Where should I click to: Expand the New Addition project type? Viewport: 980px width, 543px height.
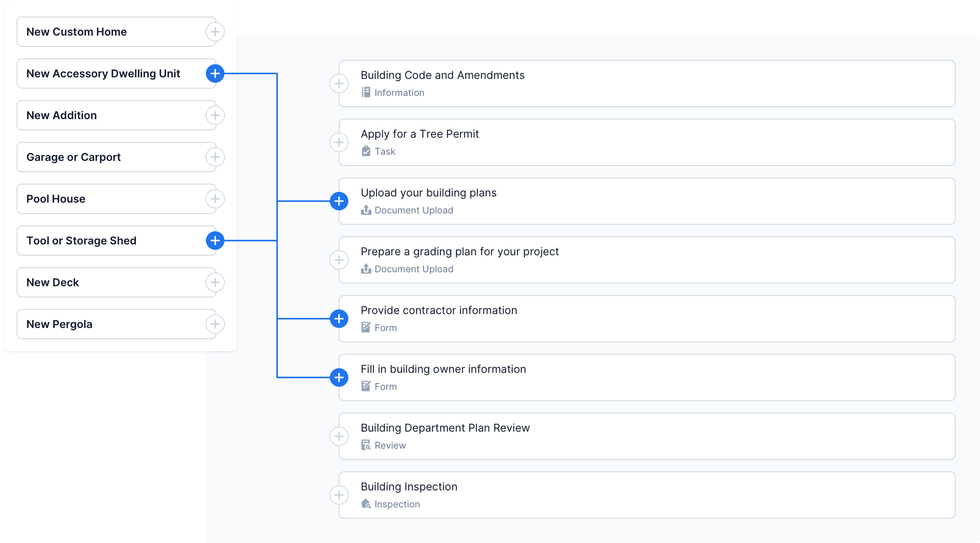point(216,115)
